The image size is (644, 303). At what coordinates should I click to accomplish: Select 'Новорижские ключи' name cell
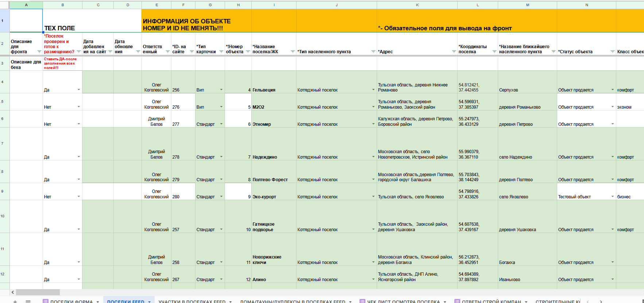point(274,249)
